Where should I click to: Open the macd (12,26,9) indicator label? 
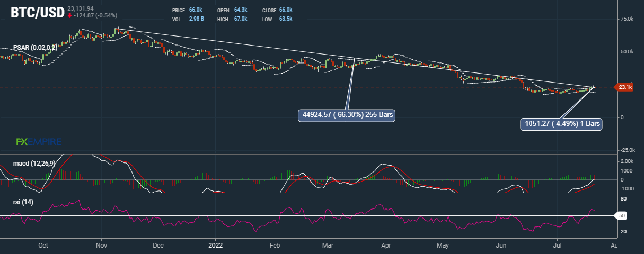34,164
